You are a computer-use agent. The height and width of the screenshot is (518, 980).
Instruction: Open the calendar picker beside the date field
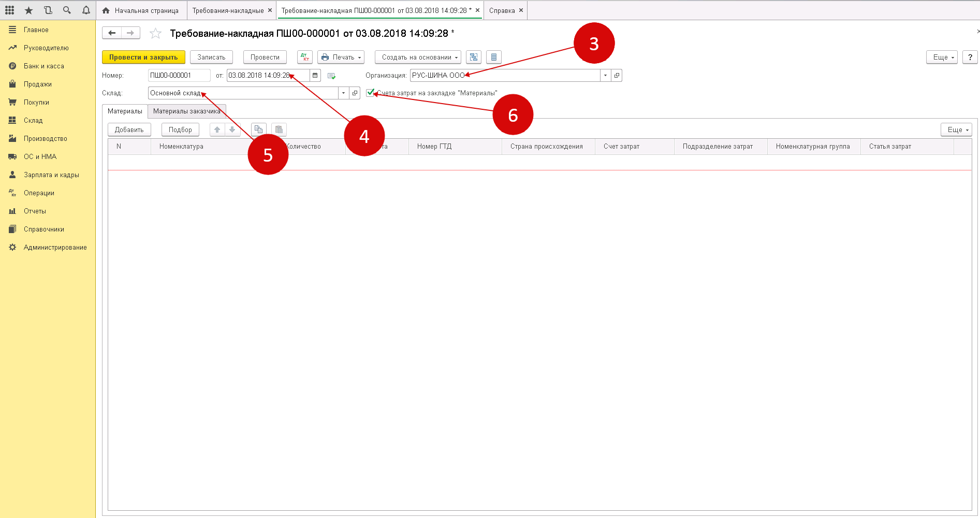(315, 76)
